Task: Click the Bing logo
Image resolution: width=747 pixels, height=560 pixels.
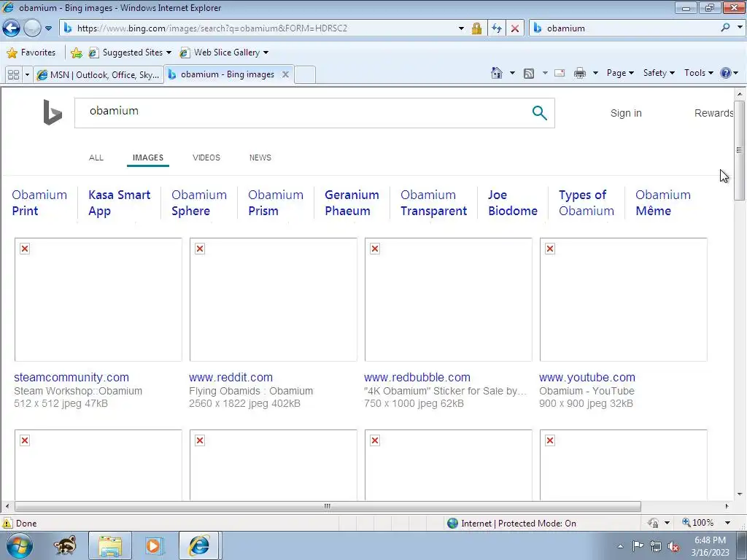Action: pos(53,112)
